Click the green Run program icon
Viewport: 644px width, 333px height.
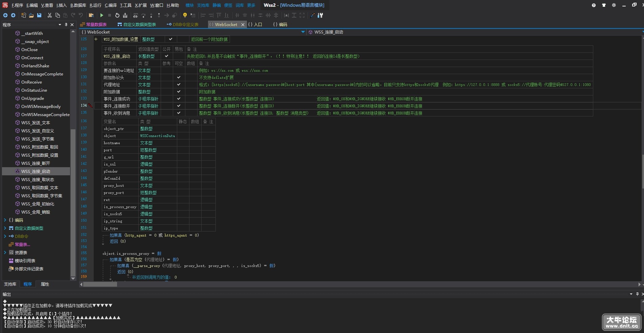click(101, 15)
